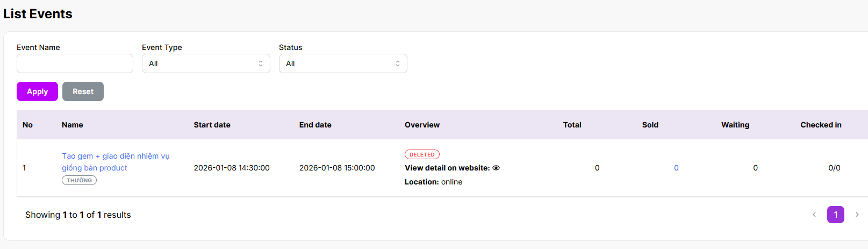868x249 pixels.
Task: Go to the next page arrow
Action: (857, 215)
